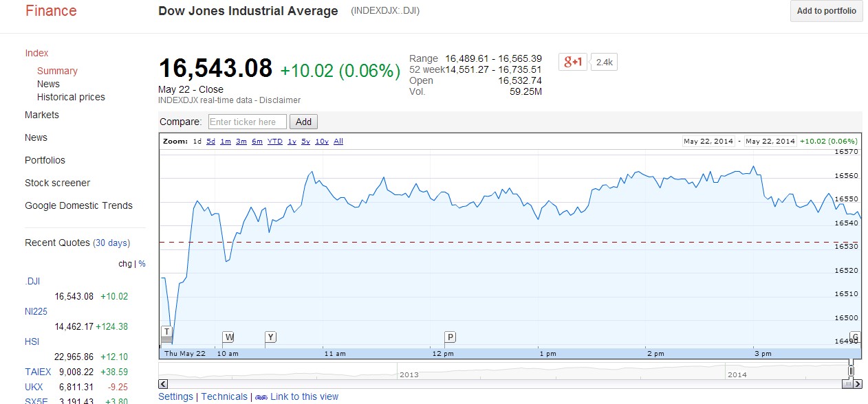Open the Y news flag on the chart
Screen dimensions: 868x404
tap(270, 337)
